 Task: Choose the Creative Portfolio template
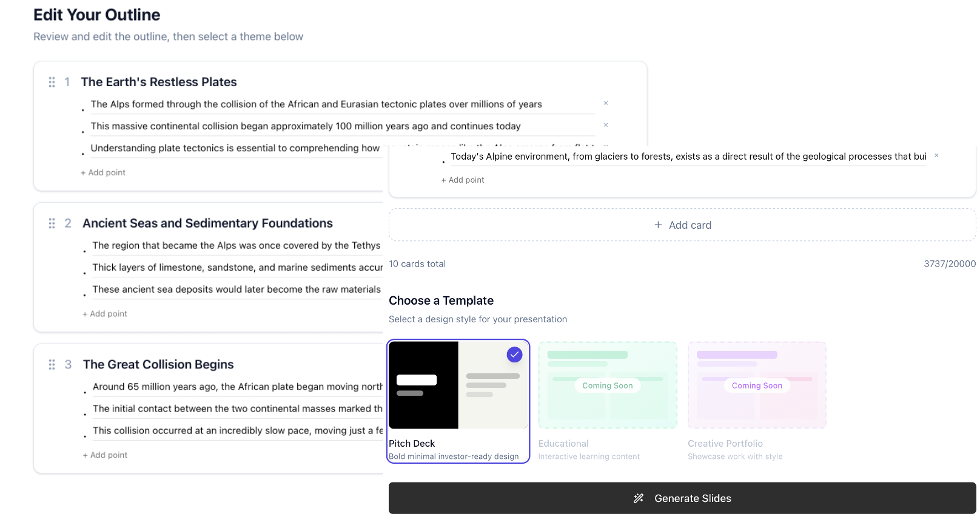[756, 385]
